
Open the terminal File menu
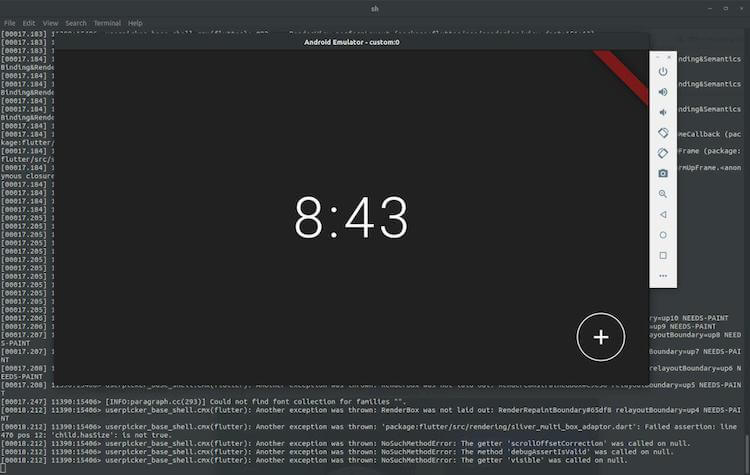[9, 22]
